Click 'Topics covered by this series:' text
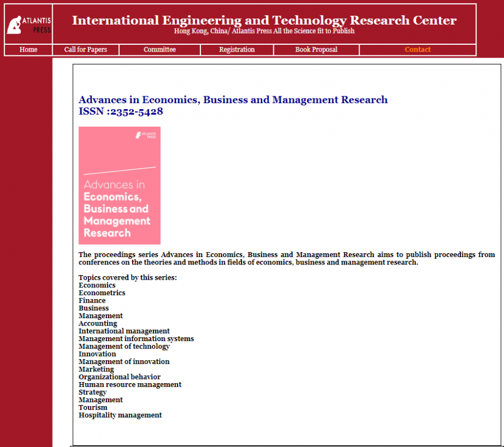504x447 pixels. pos(128,277)
